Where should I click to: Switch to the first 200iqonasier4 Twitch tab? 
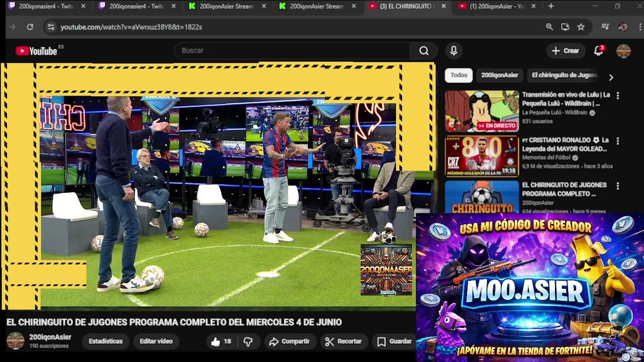pyautogui.click(x=46, y=6)
